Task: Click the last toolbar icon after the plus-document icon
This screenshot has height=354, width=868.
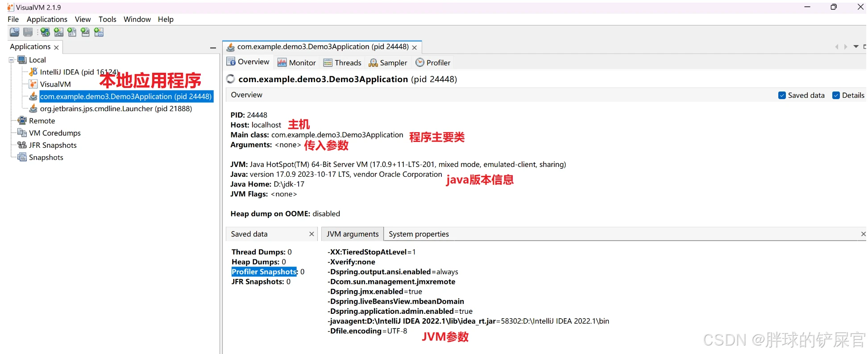Action: (99, 32)
